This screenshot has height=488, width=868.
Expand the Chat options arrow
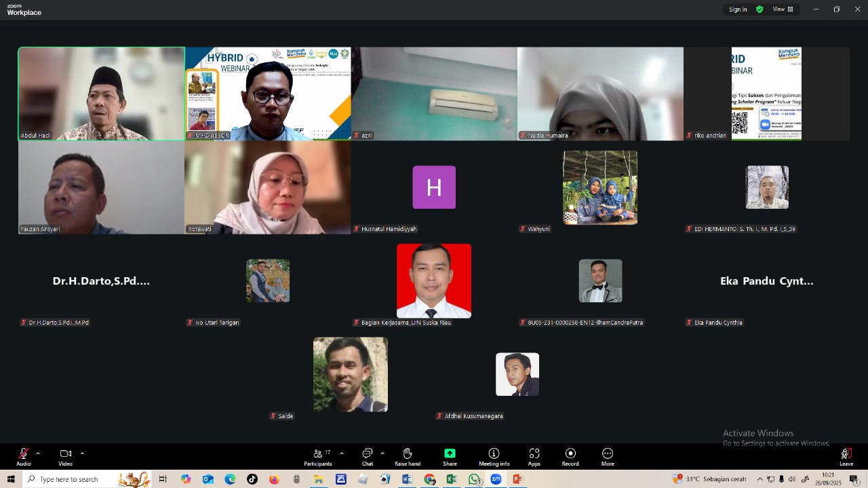[x=382, y=453]
